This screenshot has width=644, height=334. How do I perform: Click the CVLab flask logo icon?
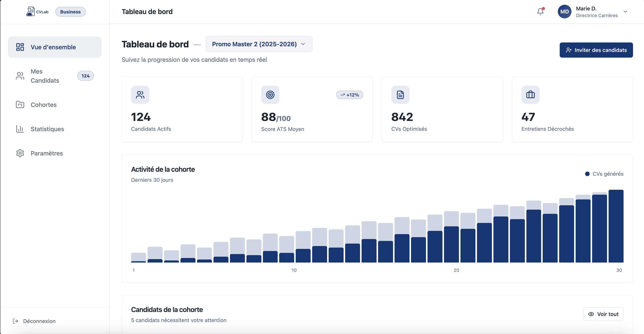point(30,12)
